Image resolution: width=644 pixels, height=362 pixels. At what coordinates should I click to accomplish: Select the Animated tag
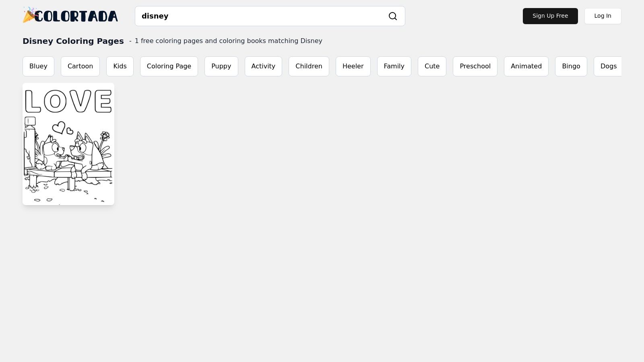(x=526, y=66)
